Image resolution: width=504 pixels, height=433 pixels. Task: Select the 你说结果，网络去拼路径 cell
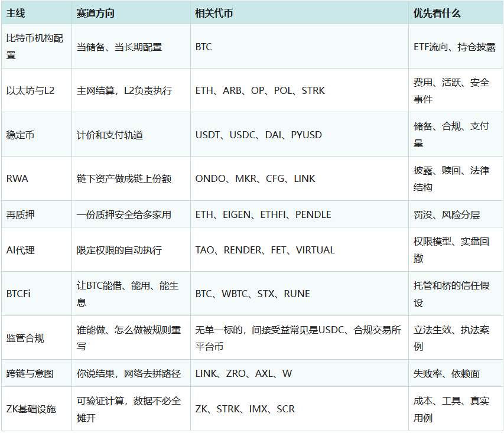[x=131, y=373]
